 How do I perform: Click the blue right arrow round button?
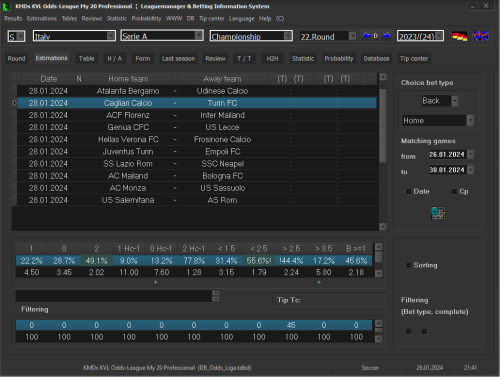386,36
